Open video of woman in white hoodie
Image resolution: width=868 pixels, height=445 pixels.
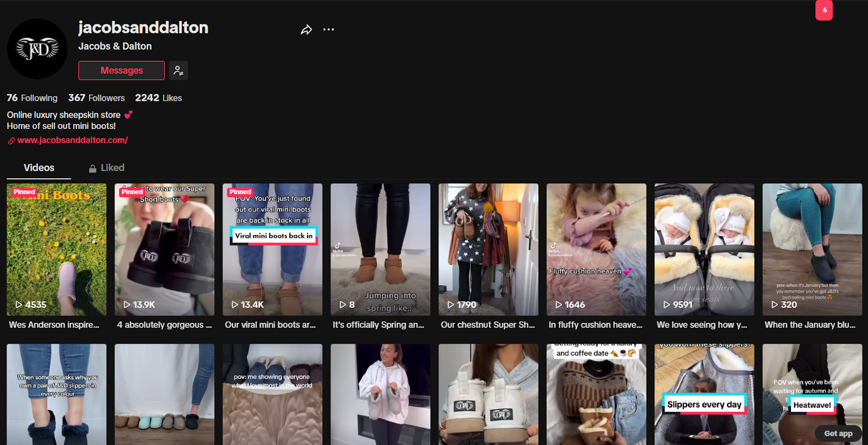pos(380,395)
